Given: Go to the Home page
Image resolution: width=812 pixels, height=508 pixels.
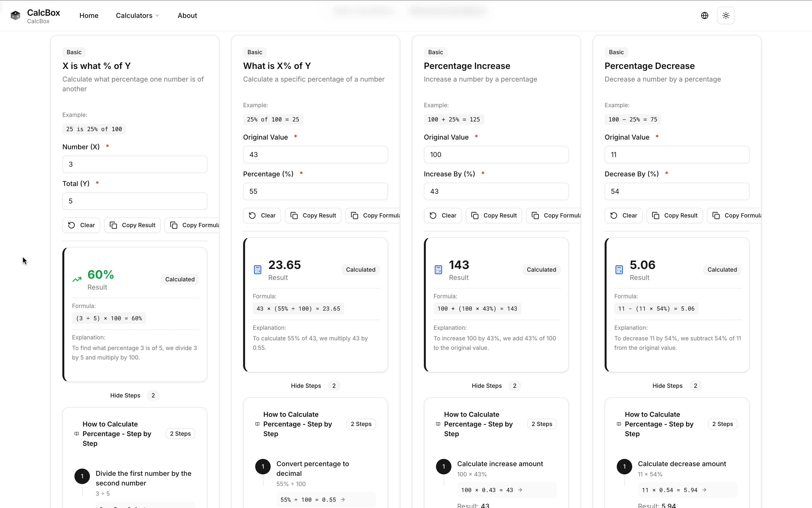Looking at the screenshot, I should click(89, 15).
